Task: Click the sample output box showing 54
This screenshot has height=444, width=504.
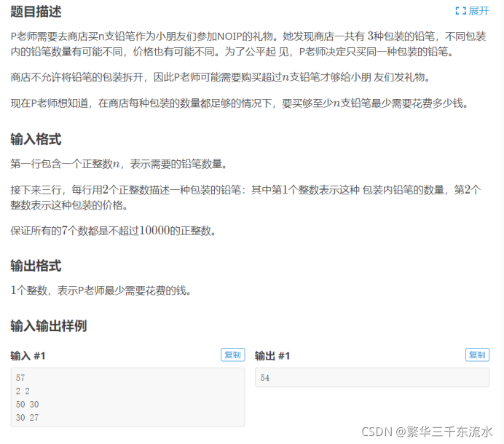Action: [x=372, y=378]
